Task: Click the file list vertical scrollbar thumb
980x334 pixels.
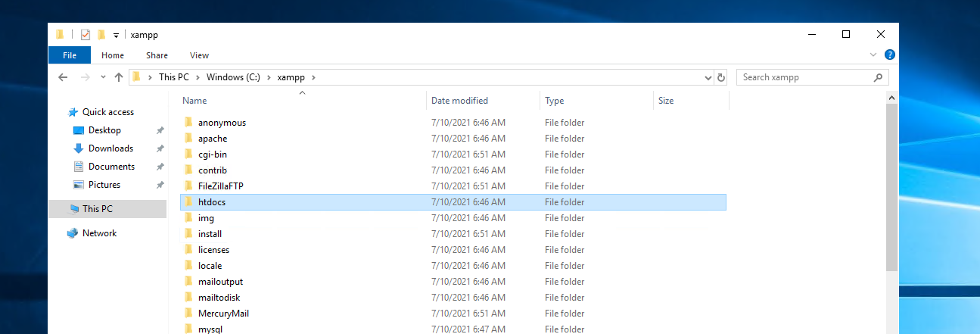Action: [892, 187]
